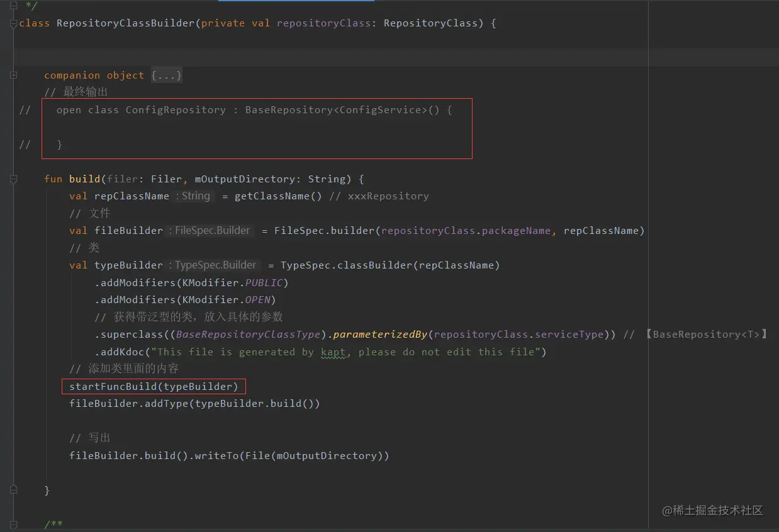The width and height of the screenshot is (779, 532).
Task: Click typeBuilder in its val declaration
Action: pyautogui.click(x=128, y=265)
